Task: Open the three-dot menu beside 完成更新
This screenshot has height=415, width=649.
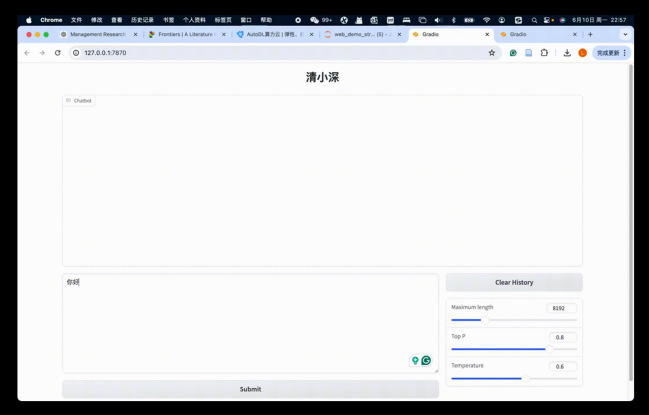Action: pos(625,53)
